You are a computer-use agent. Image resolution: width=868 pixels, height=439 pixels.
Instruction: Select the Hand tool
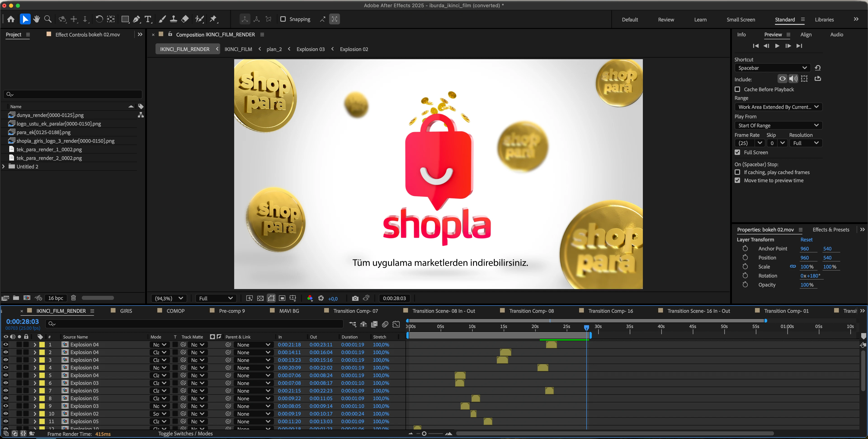36,19
